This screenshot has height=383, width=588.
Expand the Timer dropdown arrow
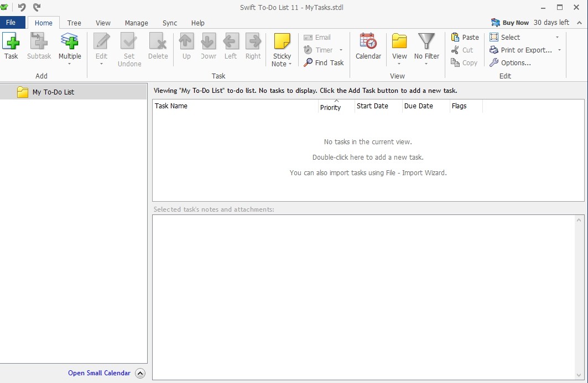tap(341, 50)
